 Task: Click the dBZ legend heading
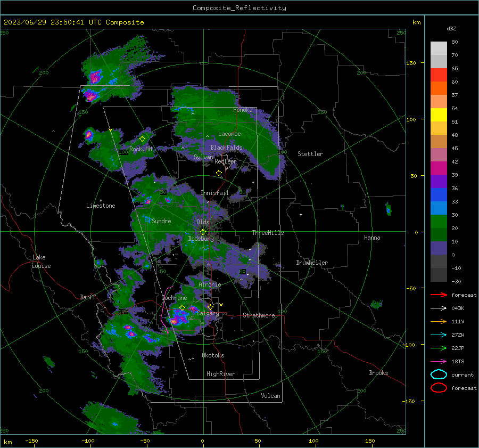pos(451,29)
